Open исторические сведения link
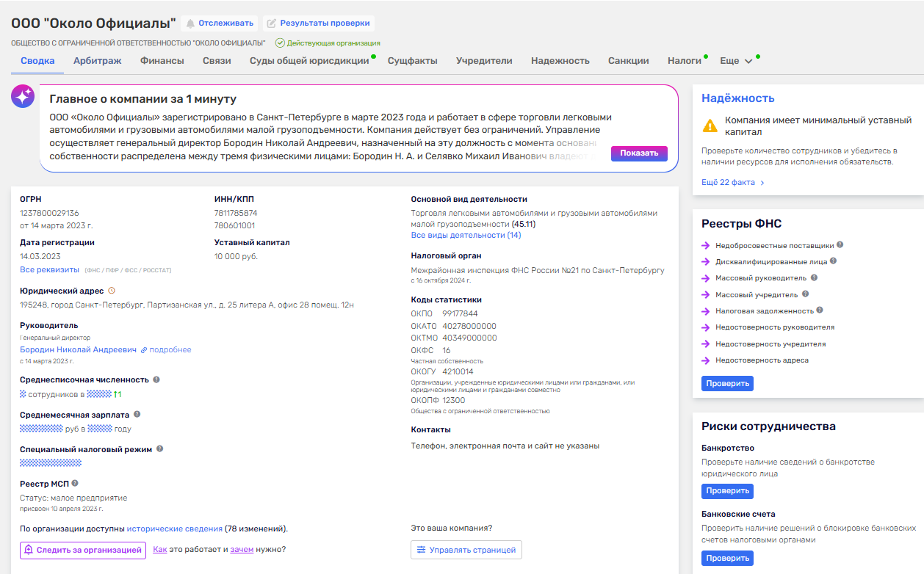Image resolution: width=924 pixels, height=574 pixels. point(175,528)
